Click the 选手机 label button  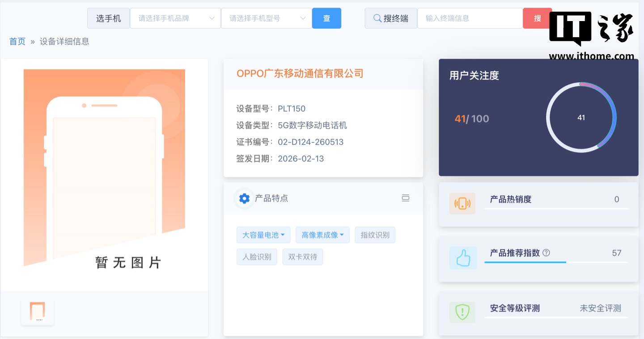tap(109, 18)
